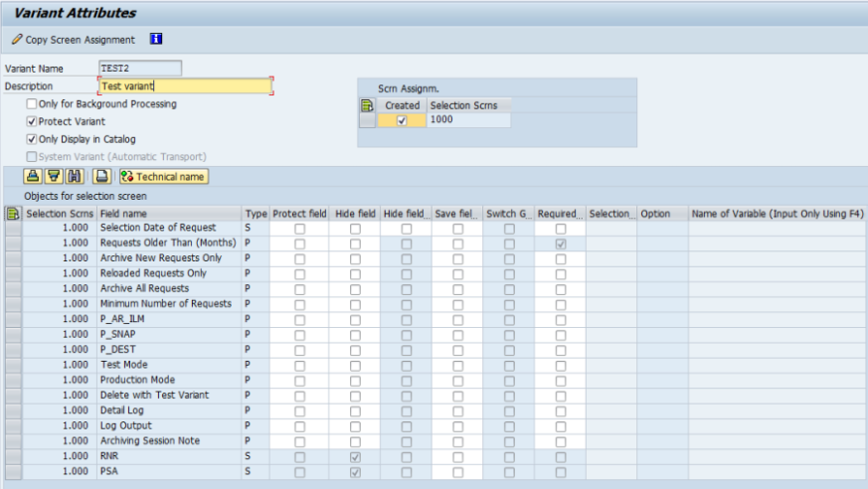The image size is (868, 489).
Task: Click 'Reloaded Requests Only' field name
Action: (x=153, y=273)
